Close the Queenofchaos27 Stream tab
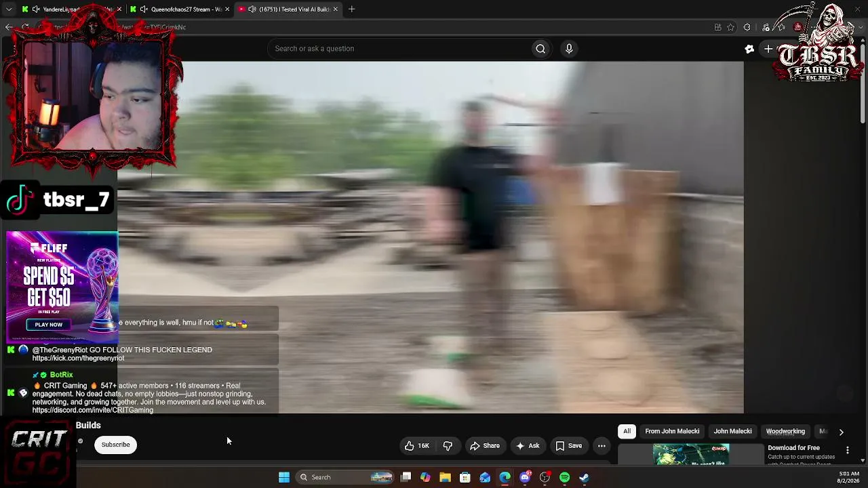This screenshot has width=868, height=488. 227,9
